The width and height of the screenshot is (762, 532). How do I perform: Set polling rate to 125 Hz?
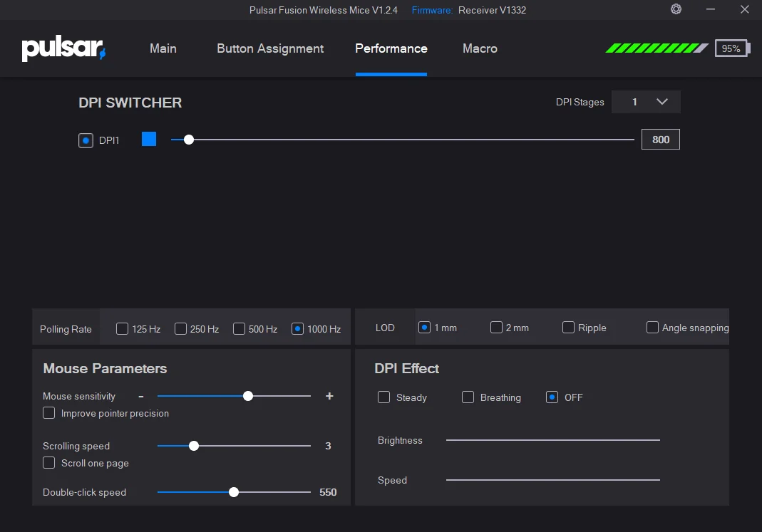[x=122, y=328]
